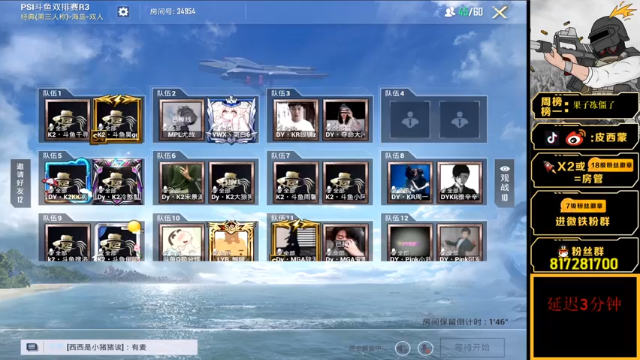Viewport: 640px width, 360px height.
Task: Select player DYKR雅伞伞 in Team 8
Action: pos(460,182)
